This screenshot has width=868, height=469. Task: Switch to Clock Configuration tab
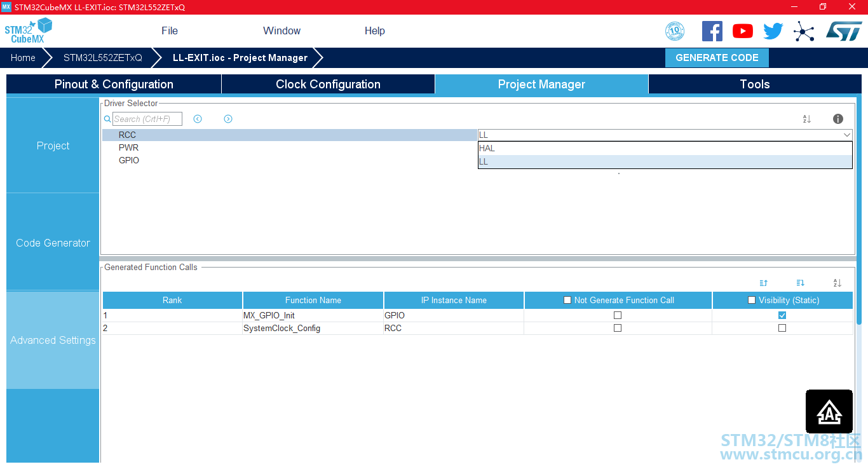(x=328, y=84)
